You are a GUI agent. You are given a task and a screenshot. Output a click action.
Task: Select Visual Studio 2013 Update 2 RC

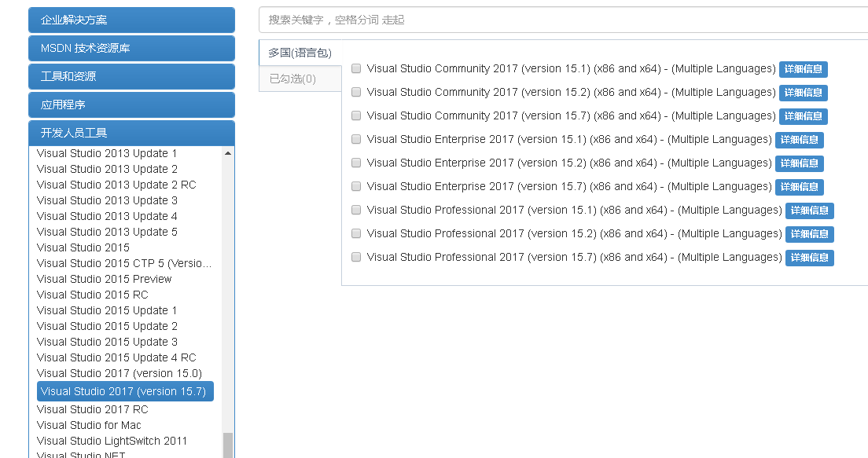point(116,185)
